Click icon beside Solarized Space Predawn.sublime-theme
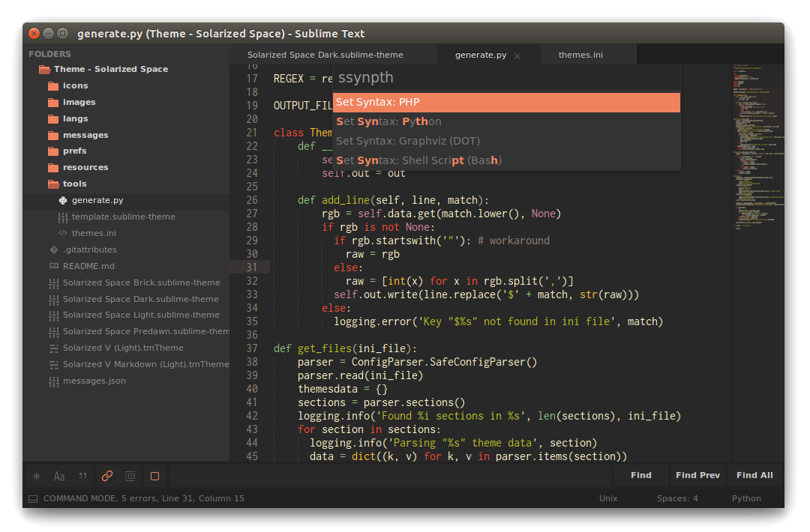 click(x=54, y=332)
